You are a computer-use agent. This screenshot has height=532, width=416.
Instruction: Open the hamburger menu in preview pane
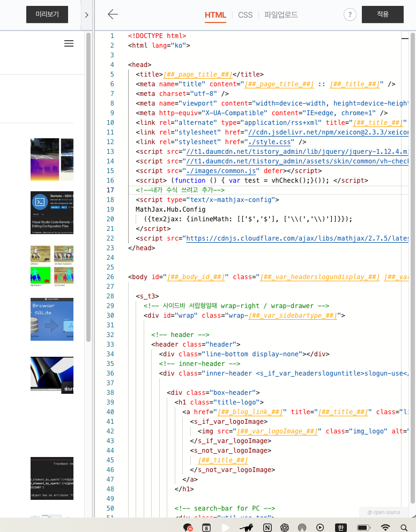[x=69, y=43]
